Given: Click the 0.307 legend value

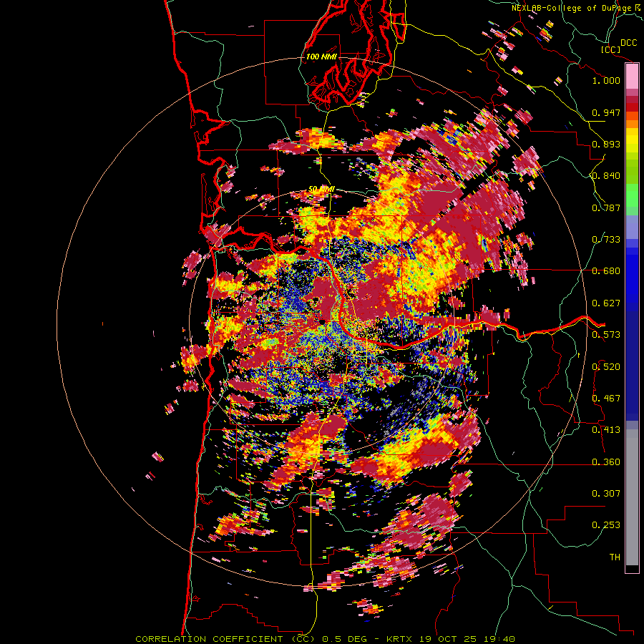Looking at the screenshot, I should click(x=606, y=494).
